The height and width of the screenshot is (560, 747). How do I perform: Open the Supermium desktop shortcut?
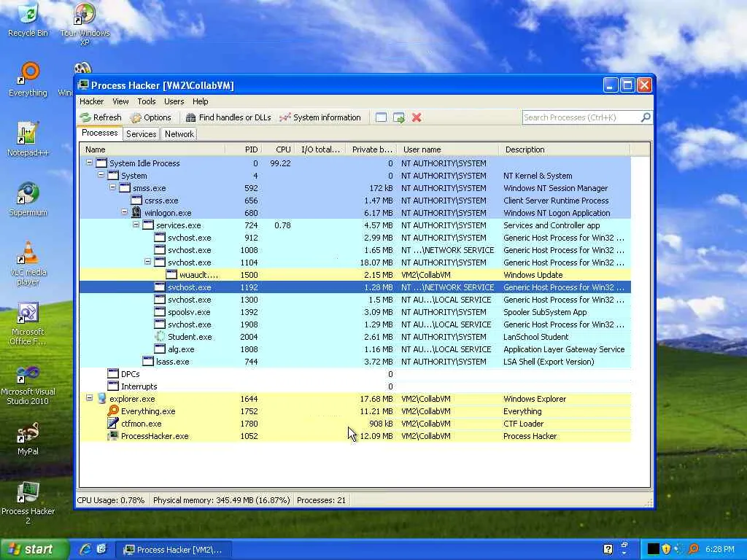click(28, 199)
